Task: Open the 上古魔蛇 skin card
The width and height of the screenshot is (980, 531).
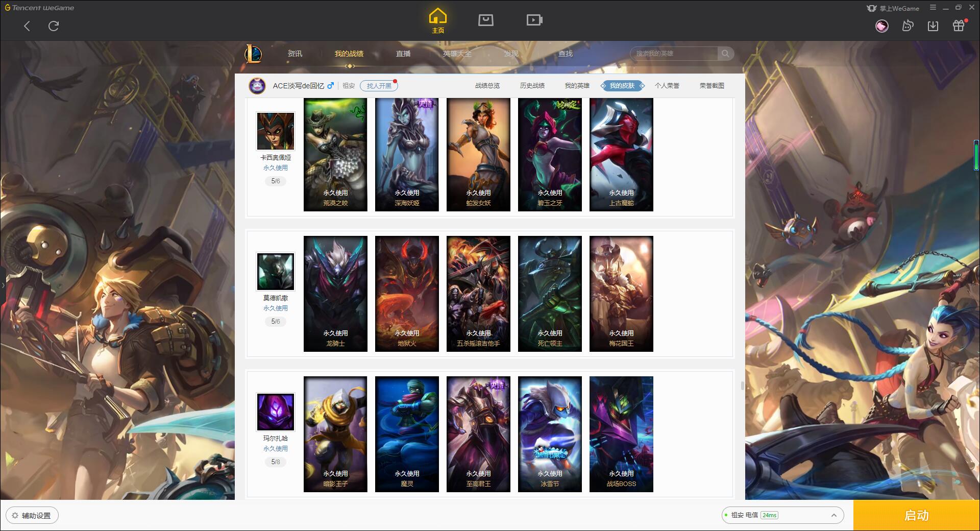Action: pyautogui.click(x=621, y=155)
